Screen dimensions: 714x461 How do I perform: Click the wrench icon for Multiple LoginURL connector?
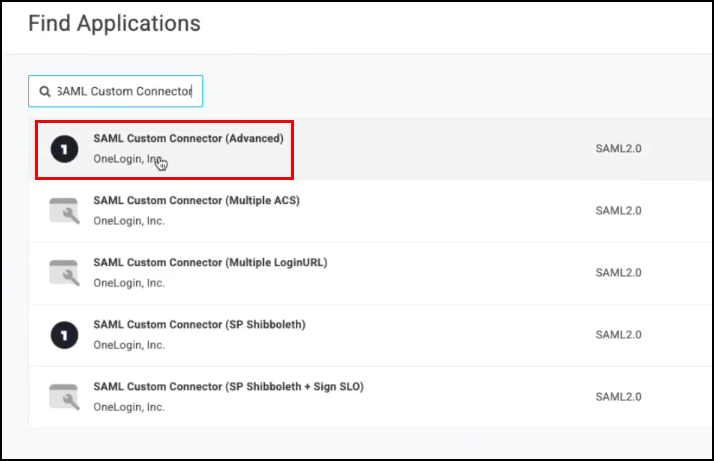click(x=64, y=273)
